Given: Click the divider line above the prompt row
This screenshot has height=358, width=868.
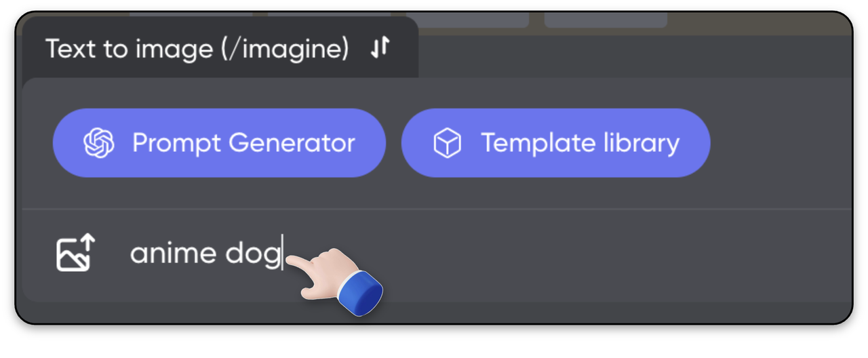Looking at the screenshot, I should [437, 209].
